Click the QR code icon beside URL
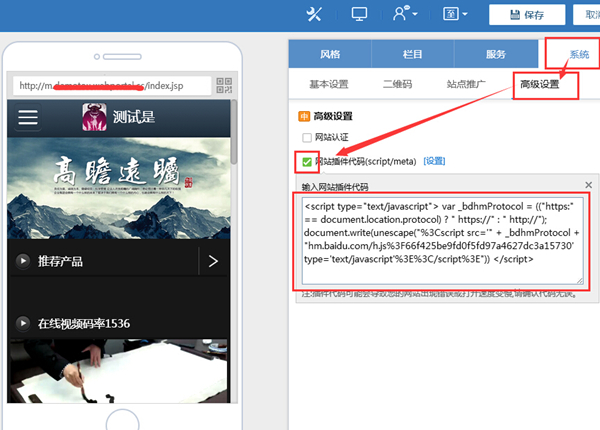Image resolution: width=600 pixels, height=430 pixels. coord(223,85)
